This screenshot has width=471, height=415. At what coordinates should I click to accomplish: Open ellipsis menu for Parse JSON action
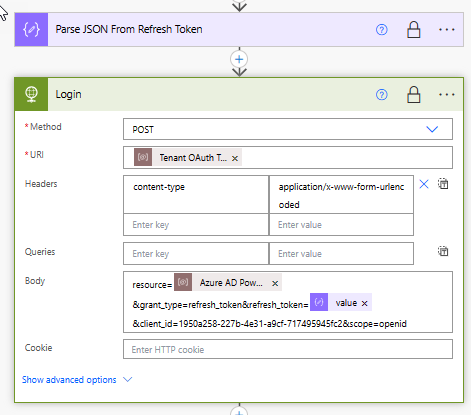pos(447,30)
